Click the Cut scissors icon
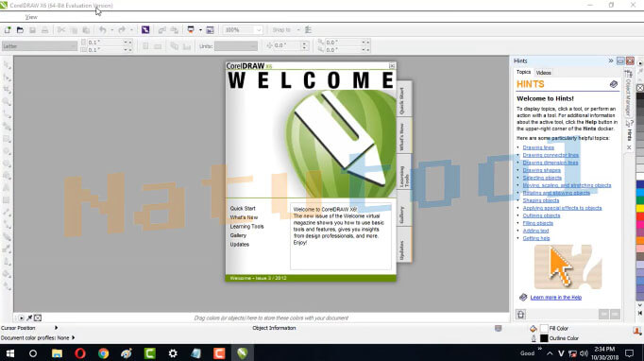 61,30
